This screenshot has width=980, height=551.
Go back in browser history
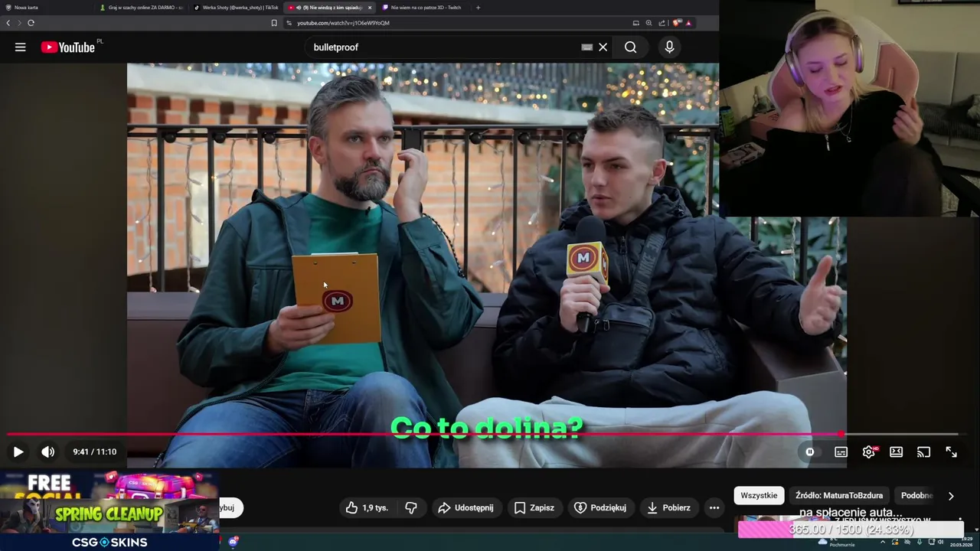[8, 23]
